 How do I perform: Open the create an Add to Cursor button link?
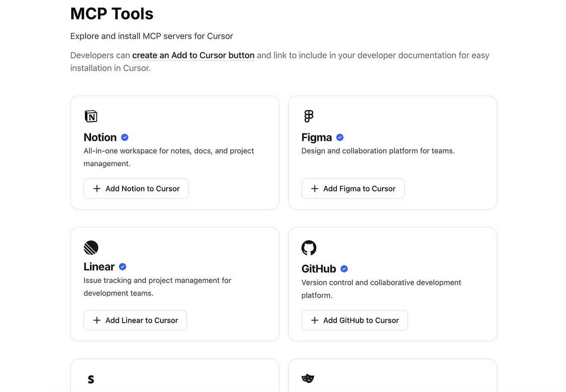click(193, 55)
